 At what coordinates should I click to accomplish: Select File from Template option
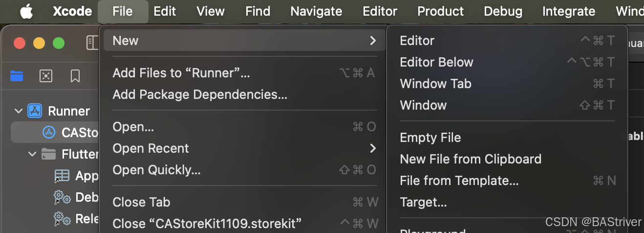pyautogui.click(x=459, y=181)
